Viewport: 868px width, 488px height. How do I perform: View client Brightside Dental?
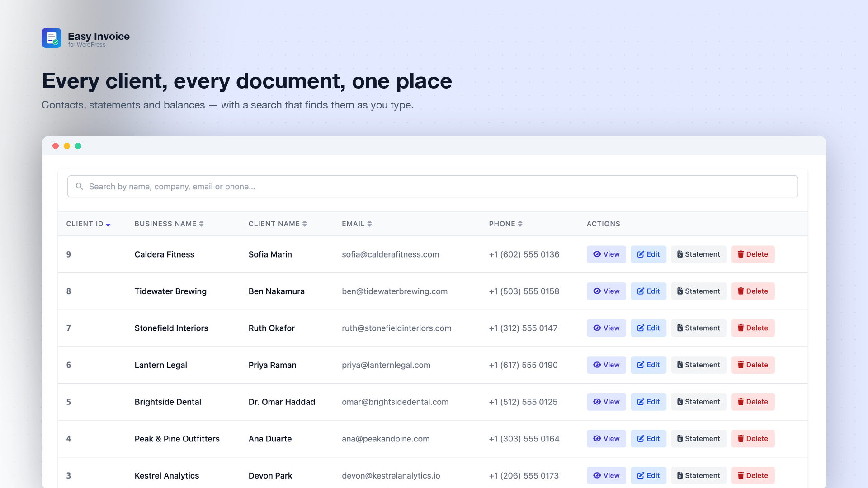click(x=606, y=402)
